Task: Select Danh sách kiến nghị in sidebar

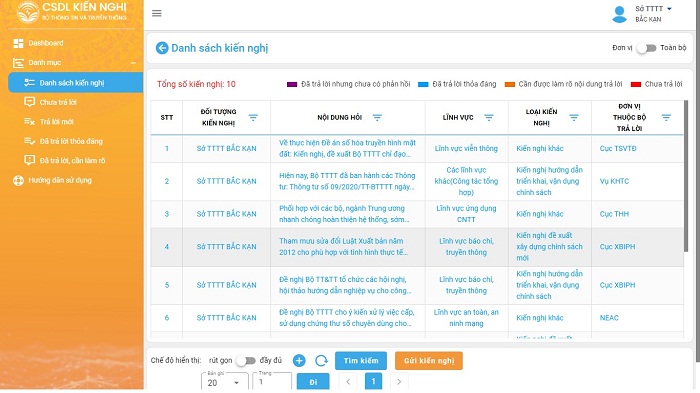Action: point(75,83)
